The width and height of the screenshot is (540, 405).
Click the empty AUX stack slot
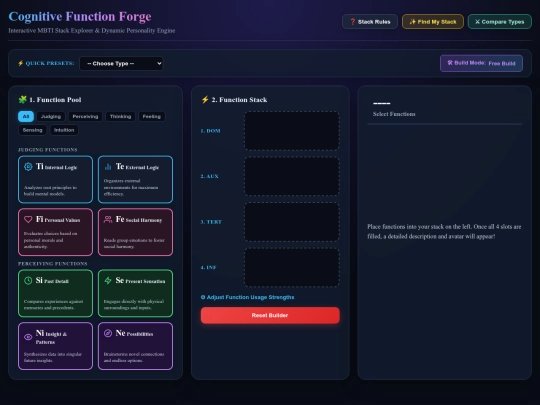292,176
